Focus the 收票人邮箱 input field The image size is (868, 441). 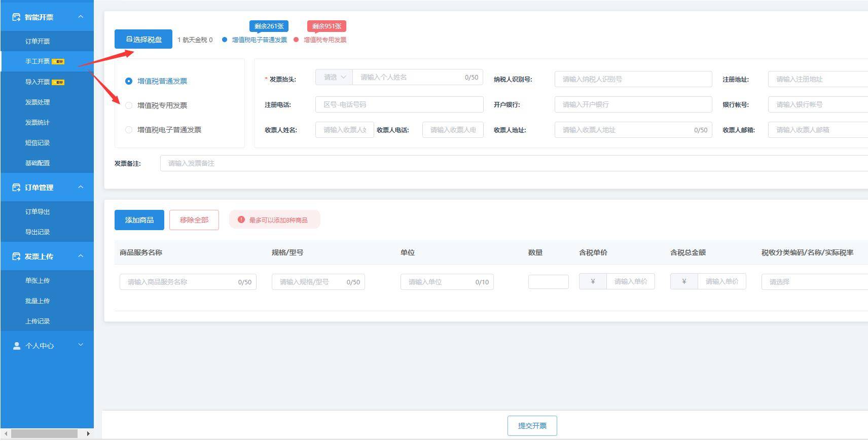pos(818,130)
